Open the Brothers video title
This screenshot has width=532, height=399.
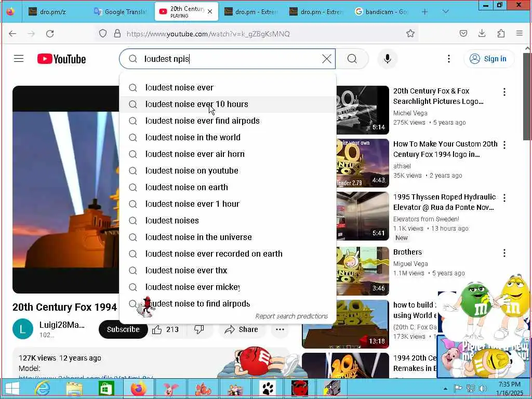click(x=407, y=252)
